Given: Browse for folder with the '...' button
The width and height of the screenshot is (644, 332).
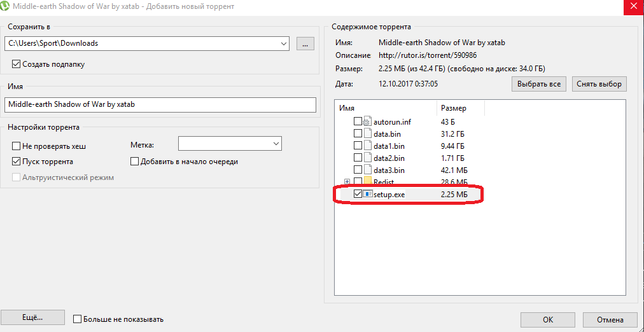Looking at the screenshot, I should click(305, 44).
